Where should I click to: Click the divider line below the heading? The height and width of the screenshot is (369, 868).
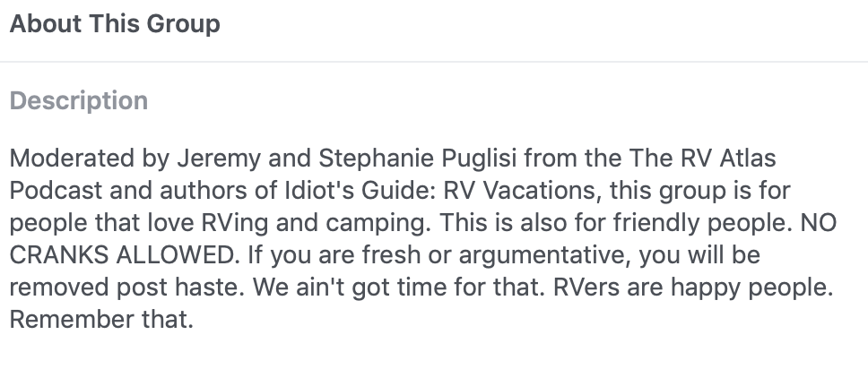(434, 62)
